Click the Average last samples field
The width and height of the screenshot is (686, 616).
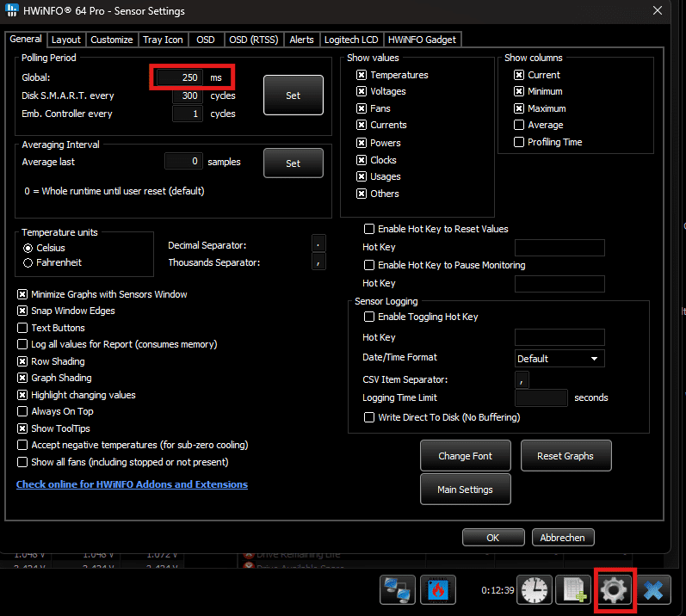point(183,162)
